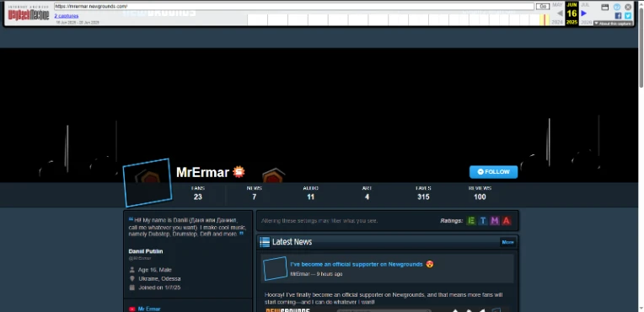
Task: Expand About this capture dropdown
Action: [x=613, y=24]
